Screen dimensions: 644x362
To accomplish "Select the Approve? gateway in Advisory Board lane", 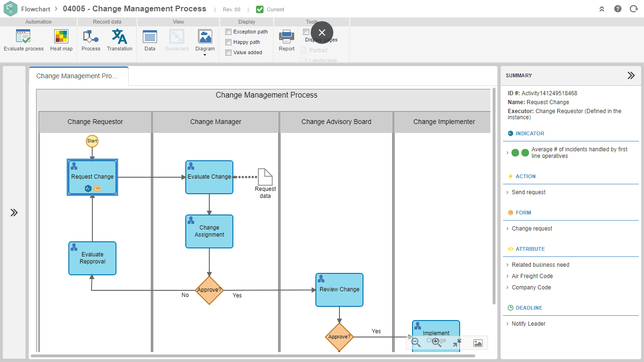I will tap(339, 337).
